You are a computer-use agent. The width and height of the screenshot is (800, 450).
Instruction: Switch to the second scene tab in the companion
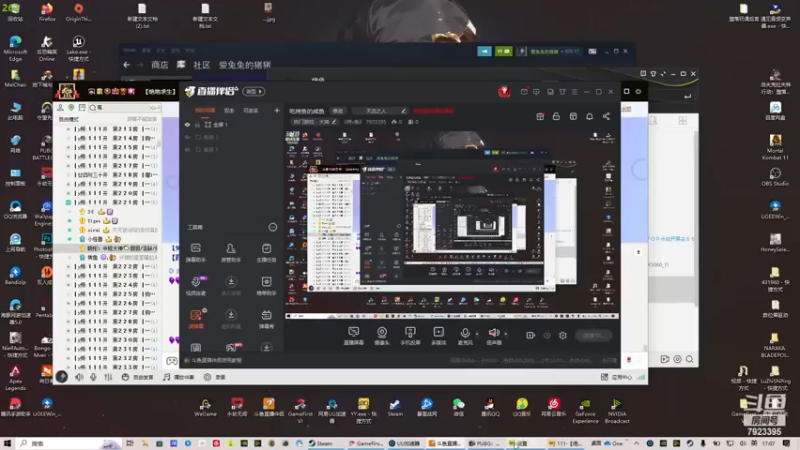(x=229, y=110)
